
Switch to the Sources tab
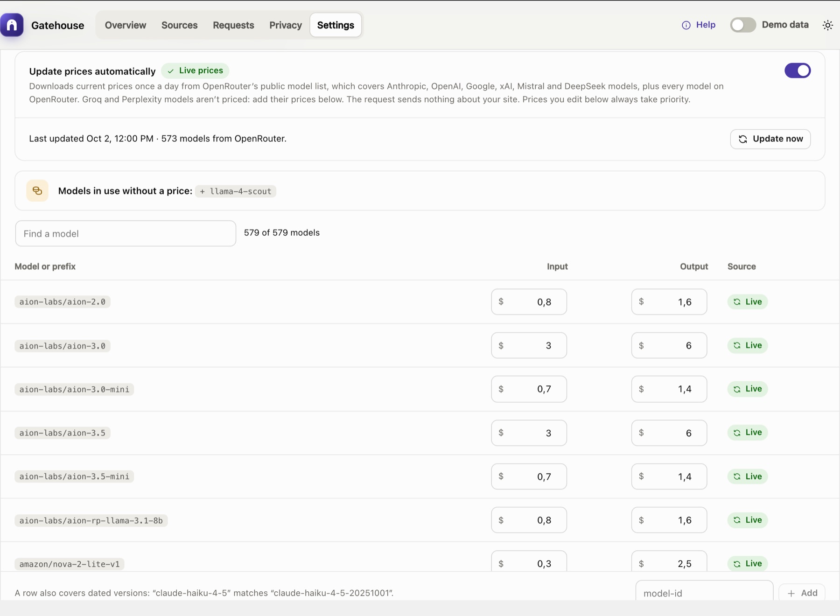[x=180, y=25]
